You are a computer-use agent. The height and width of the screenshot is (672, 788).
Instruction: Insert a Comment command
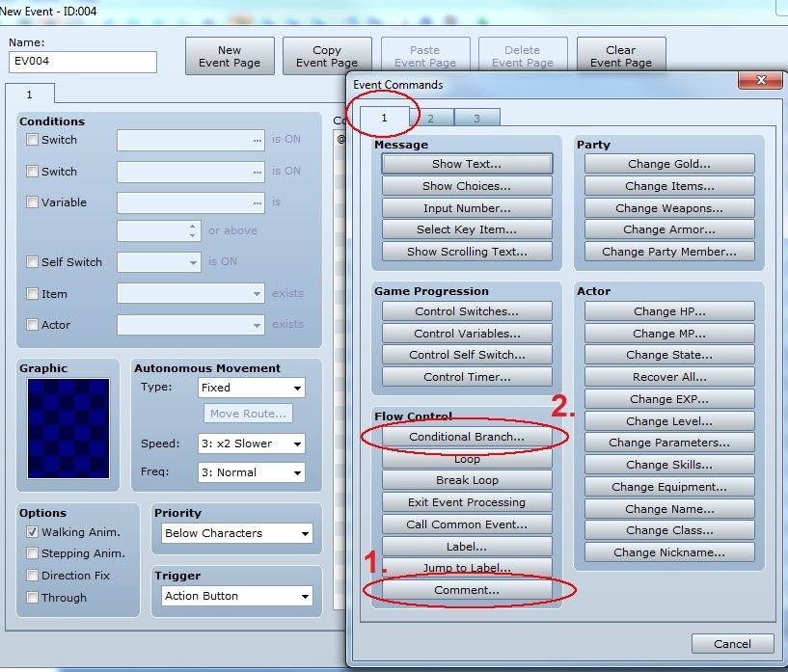[x=467, y=589]
